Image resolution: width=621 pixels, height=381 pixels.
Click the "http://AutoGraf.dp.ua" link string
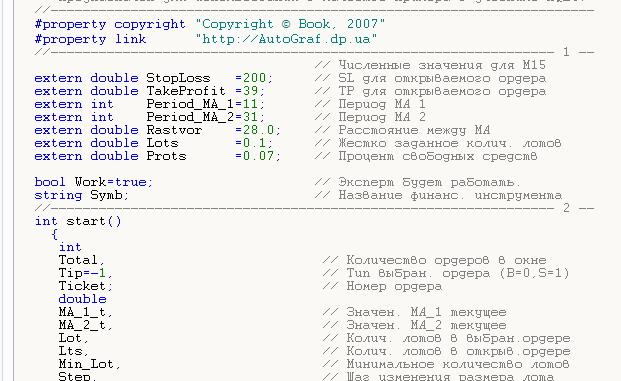286,39
